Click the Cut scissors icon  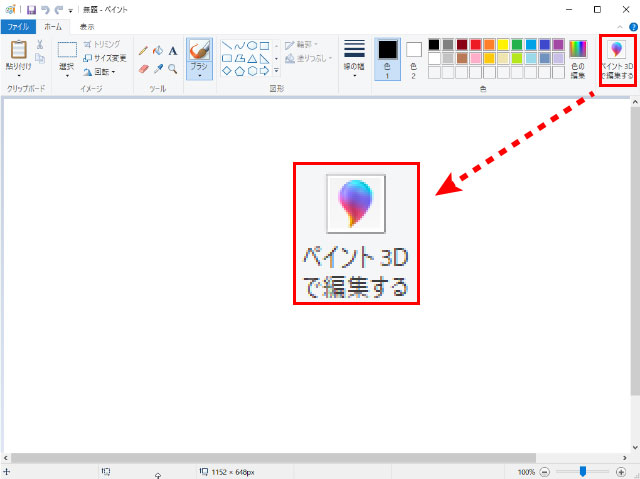pos(40,44)
